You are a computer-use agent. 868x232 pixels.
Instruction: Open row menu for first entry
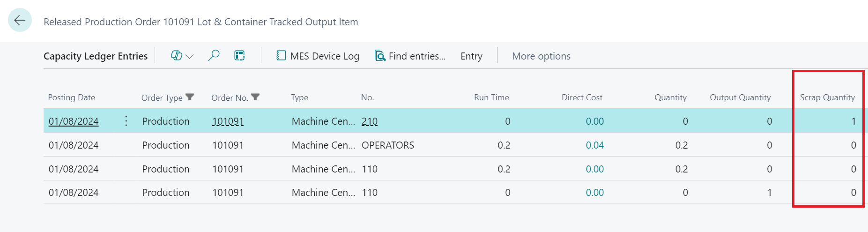(126, 121)
